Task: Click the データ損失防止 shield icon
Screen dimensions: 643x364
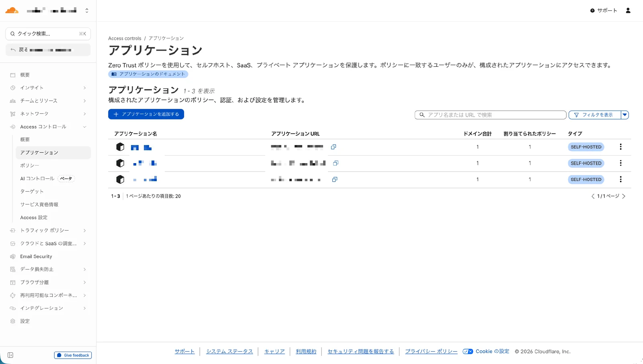Action: tap(12, 269)
